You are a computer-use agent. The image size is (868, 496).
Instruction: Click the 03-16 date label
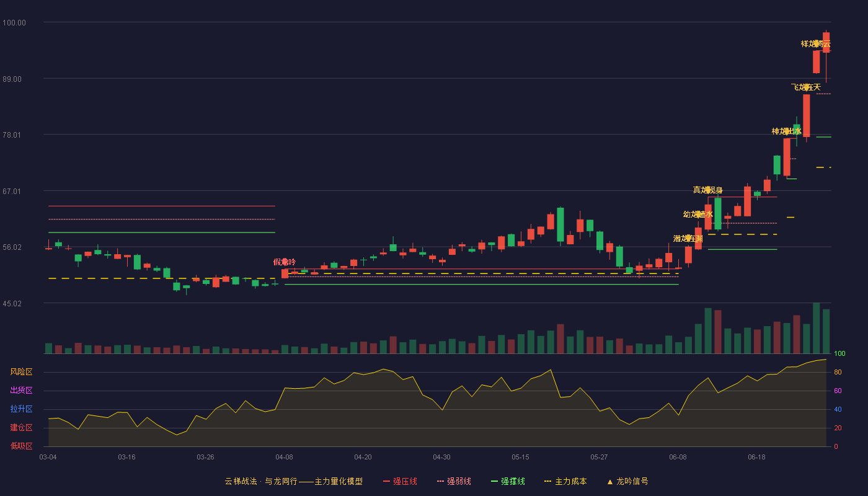tap(126, 457)
